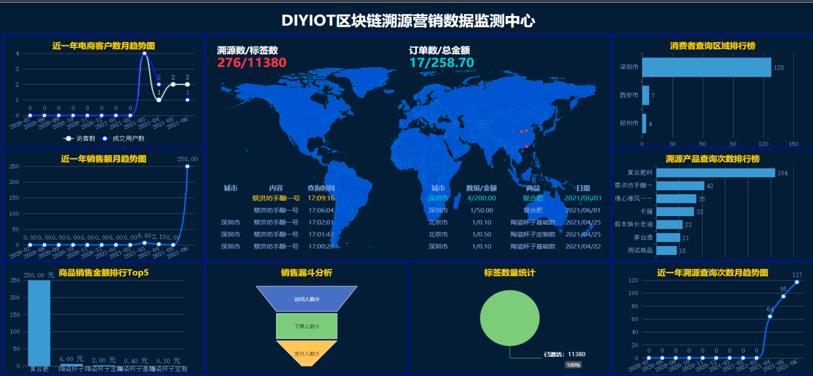Screen dimensions: 813x376
Task: Click the 订单数/总金额 label
Action: (x=439, y=50)
